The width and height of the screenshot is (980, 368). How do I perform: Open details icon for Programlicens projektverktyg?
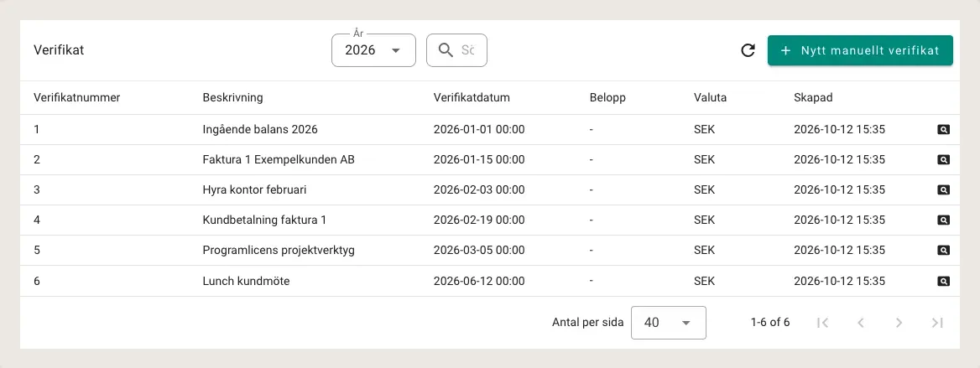(x=944, y=250)
